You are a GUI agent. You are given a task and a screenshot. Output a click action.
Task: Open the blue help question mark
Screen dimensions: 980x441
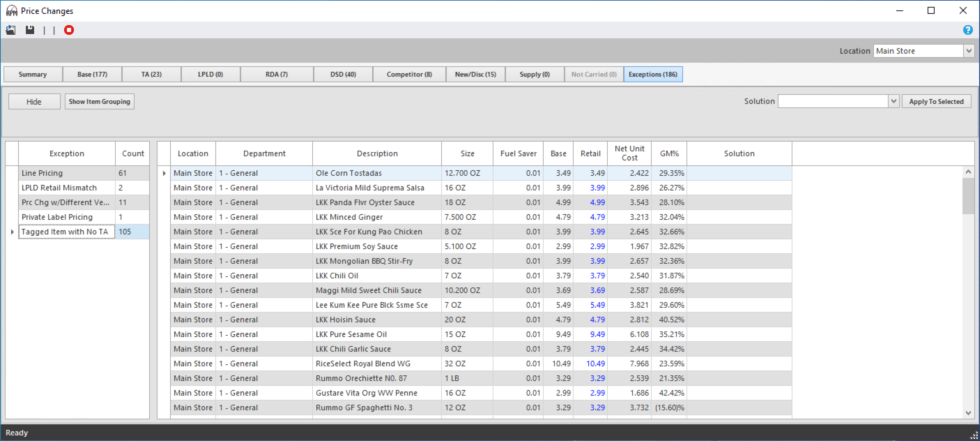pos(967,30)
